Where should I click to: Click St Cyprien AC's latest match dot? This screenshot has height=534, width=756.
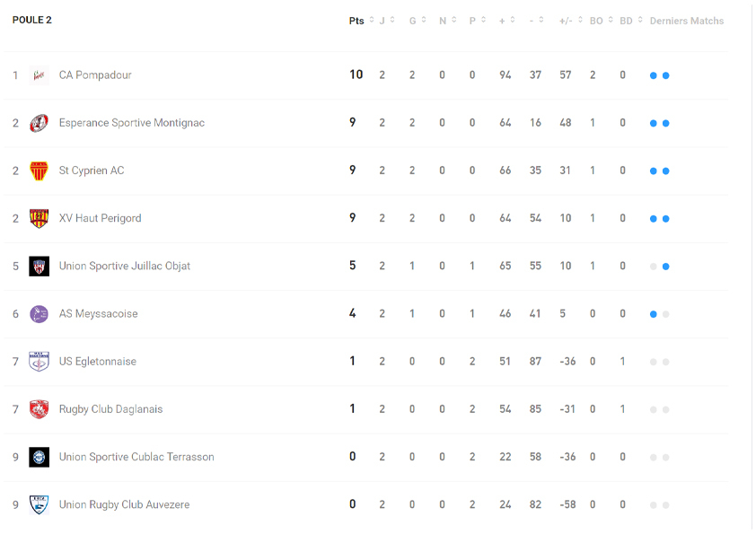[x=665, y=171]
